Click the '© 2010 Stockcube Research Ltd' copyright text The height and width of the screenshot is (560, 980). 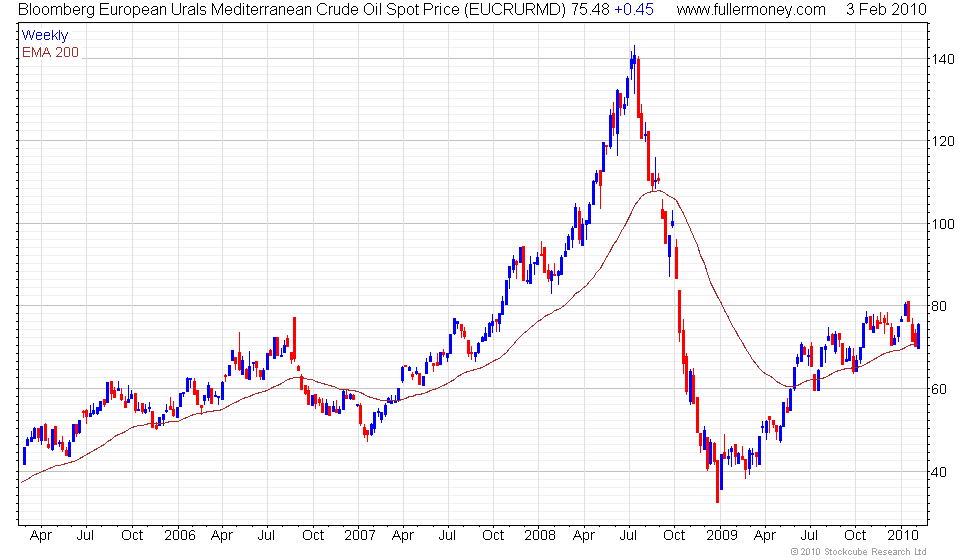[859, 551]
